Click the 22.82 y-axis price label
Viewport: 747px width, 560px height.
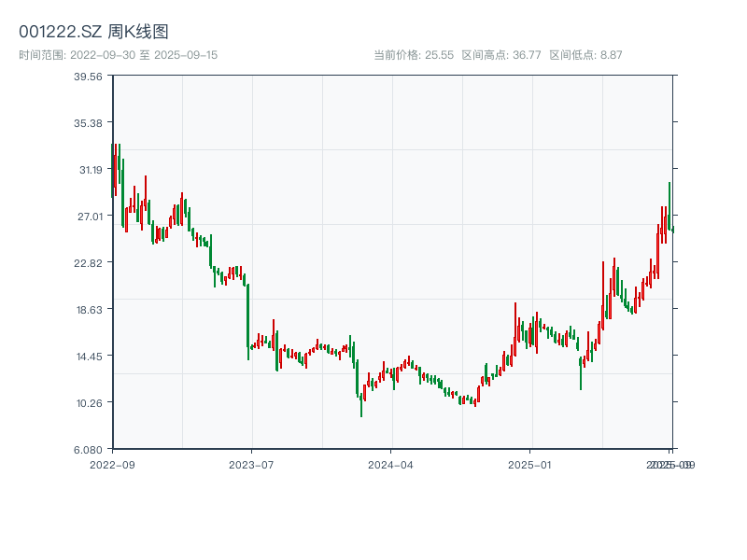(x=87, y=263)
